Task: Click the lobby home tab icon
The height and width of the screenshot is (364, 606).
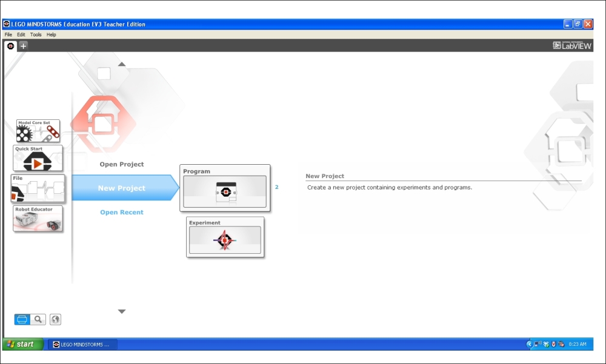Action: (10, 46)
